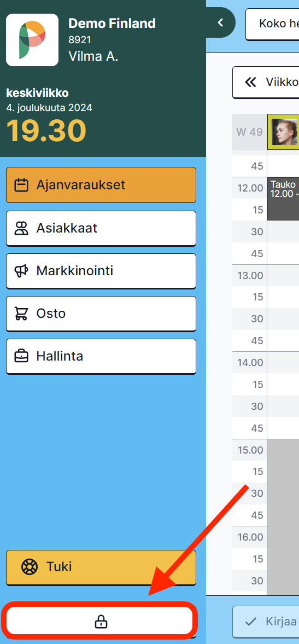The image size is (299, 644).
Task: Open the Osto menu item
Action: pos(101,314)
